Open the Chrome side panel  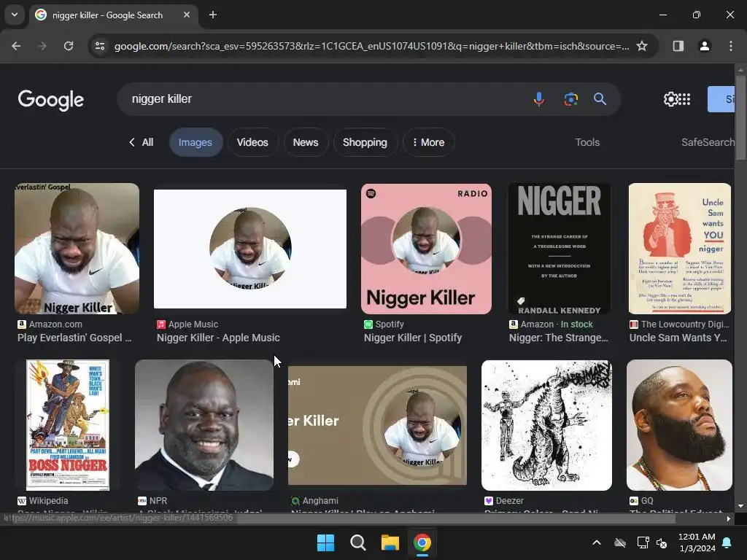click(678, 46)
